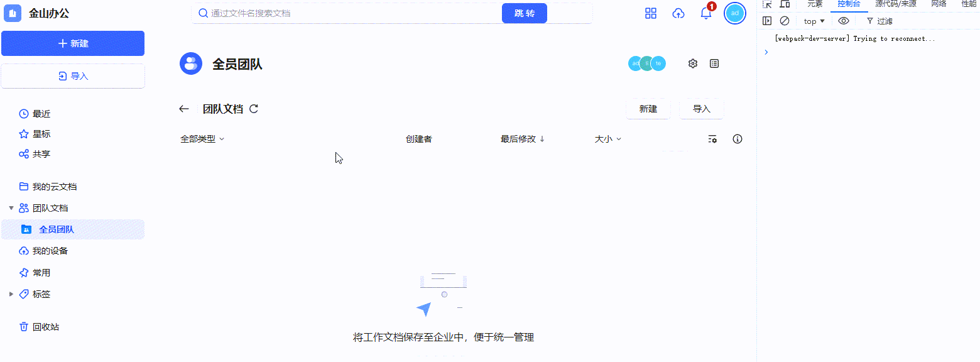Click the team members avatars group
Image resolution: width=980 pixels, height=362 pixels.
pyautogui.click(x=647, y=63)
